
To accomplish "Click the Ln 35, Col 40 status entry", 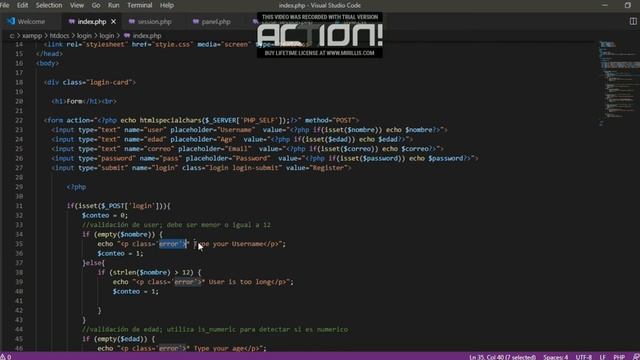I will (x=502, y=357).
